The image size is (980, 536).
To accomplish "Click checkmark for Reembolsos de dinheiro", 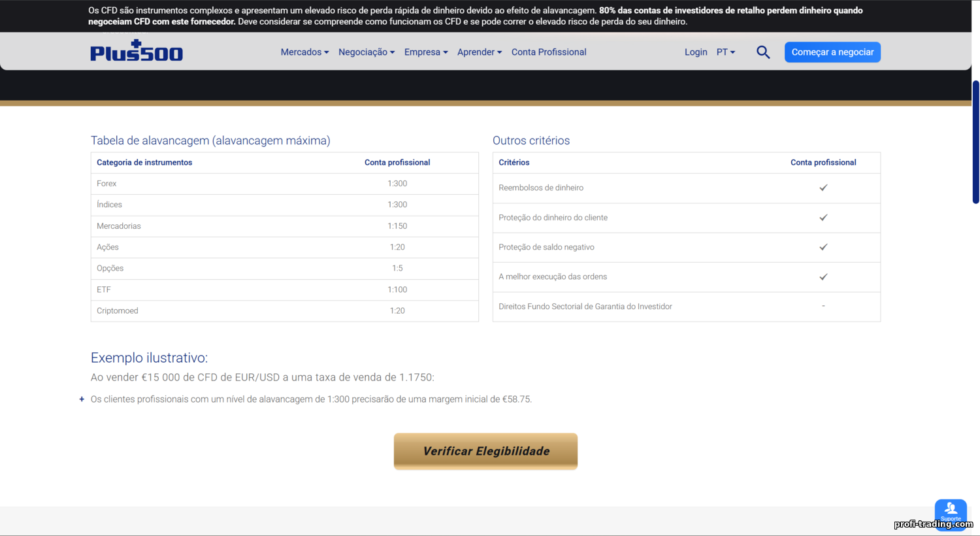I will [x=823, y=188].
